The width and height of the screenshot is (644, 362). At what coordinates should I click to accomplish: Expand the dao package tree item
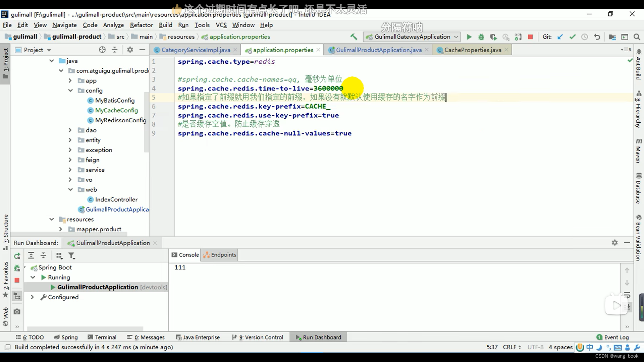[x=70, y=130]
